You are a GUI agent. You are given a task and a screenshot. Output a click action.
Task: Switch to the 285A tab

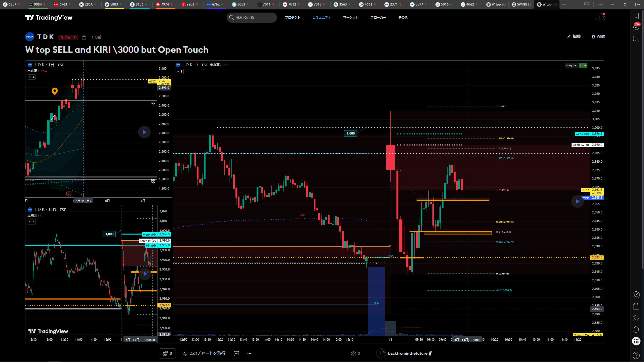point(89,4)
